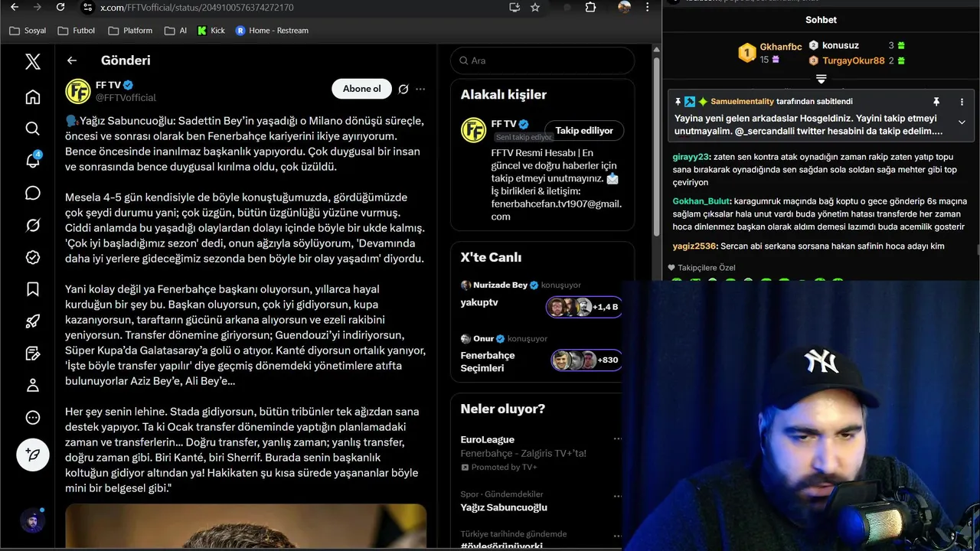The height and width of the screenshot is (551, 980).
Task: Open the post's three-dot more menu
Action: point(420,89)
